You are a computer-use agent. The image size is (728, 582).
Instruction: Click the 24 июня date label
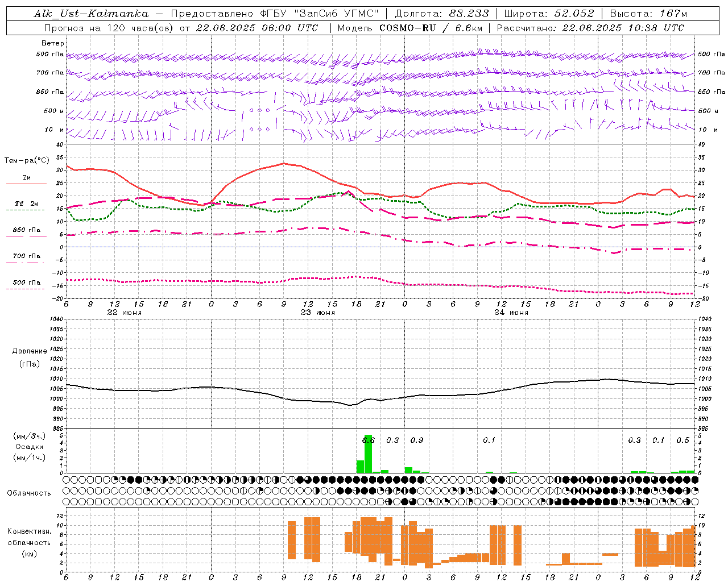[x=511, y=313]
